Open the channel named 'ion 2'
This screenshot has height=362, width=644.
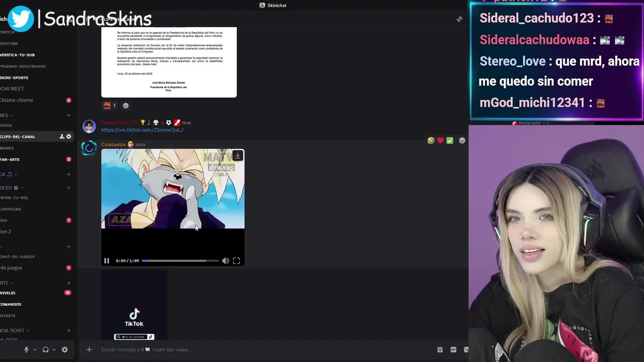tap(6, 231)
